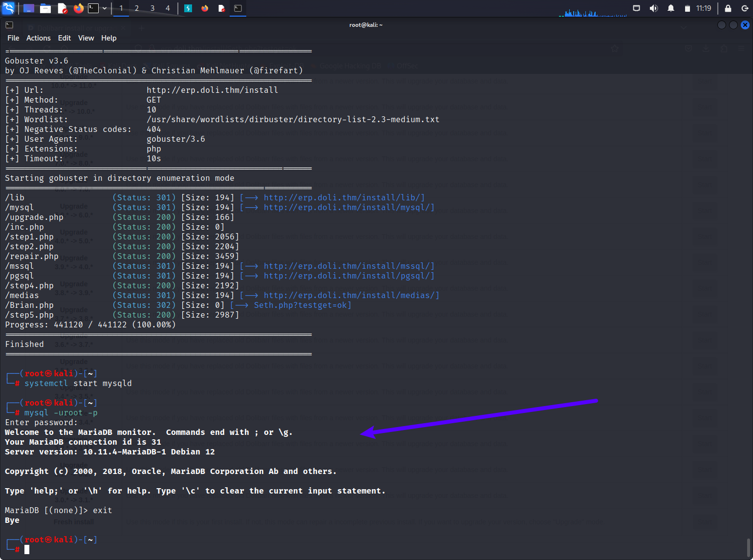This screenshot has width=753, height=560.
Task: Open the Help menu
Action: tap(109, 38)
